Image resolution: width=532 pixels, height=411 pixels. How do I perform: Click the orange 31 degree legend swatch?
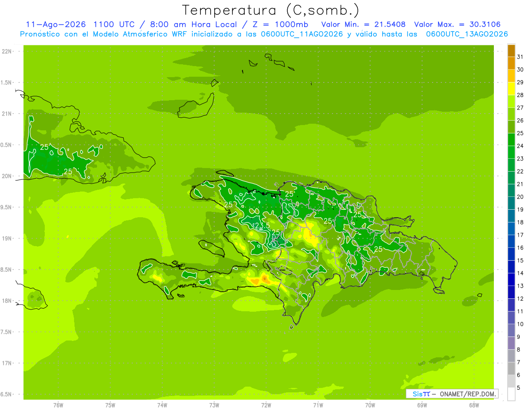(x=511, y=51)
